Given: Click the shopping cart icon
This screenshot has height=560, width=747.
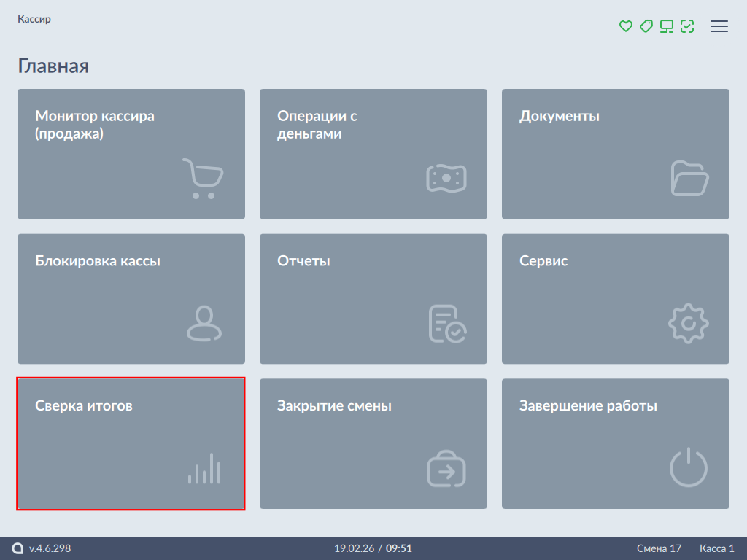Looking at the screenshot, I should [x=203, y=179].
